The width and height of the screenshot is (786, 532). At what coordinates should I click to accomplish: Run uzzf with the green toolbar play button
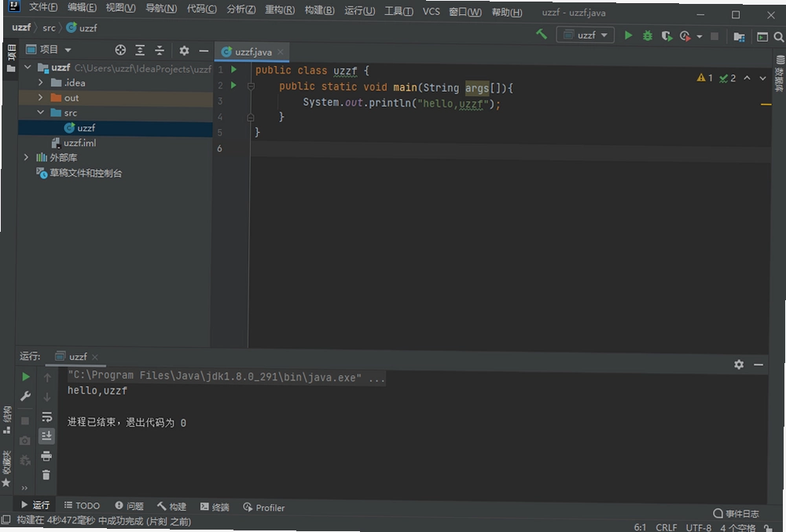[628, 35]
